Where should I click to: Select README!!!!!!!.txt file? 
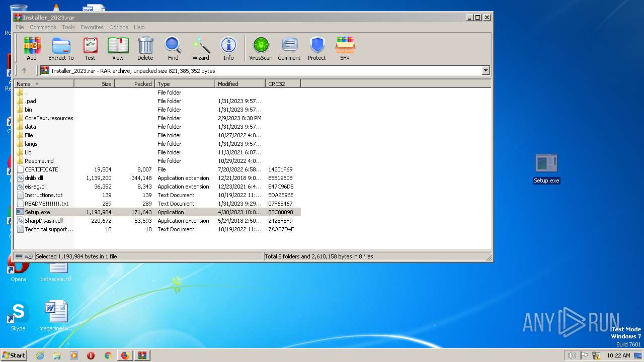157,204
